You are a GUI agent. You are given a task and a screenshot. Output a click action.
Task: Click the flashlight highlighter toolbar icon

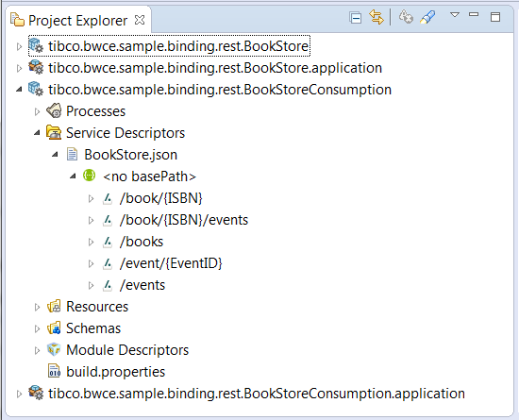pyautogui.click(x=427, y=17)
